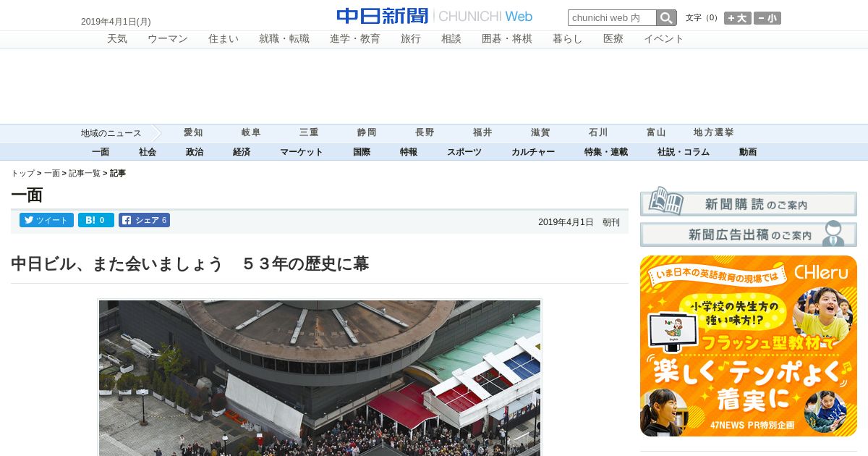
Task: Open 進学・教育 section
Action: (355, 39)
